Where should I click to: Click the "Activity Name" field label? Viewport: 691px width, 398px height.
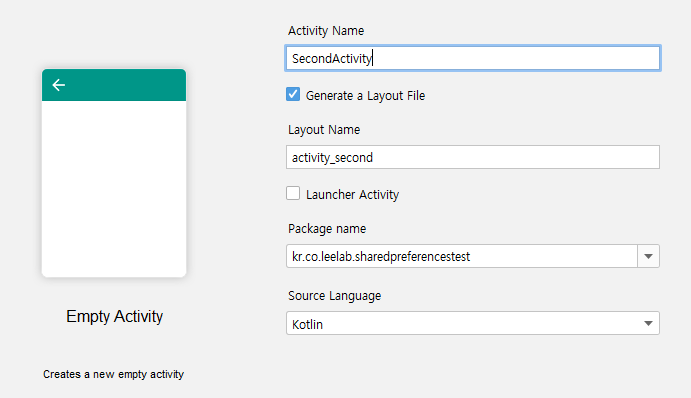tap(326, 31)
